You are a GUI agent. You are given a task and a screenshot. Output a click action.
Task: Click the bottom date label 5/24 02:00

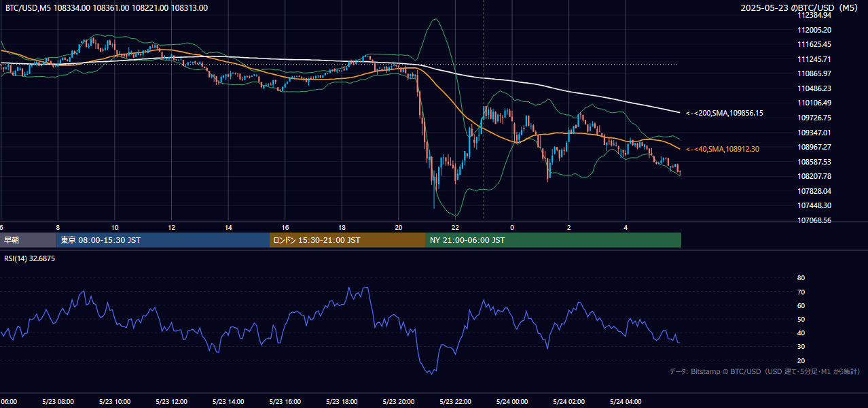tap(568, 402)
